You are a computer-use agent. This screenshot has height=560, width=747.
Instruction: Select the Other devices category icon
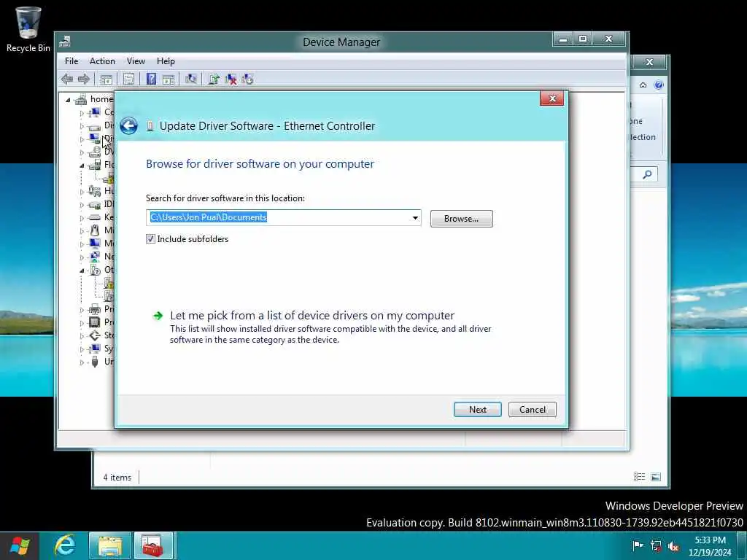[x=95, y=270]
